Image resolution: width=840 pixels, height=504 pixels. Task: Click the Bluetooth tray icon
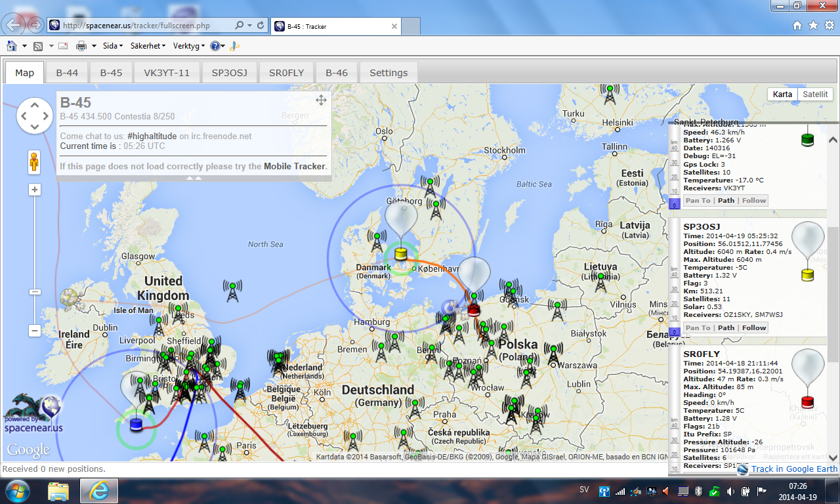pos(698,491)
